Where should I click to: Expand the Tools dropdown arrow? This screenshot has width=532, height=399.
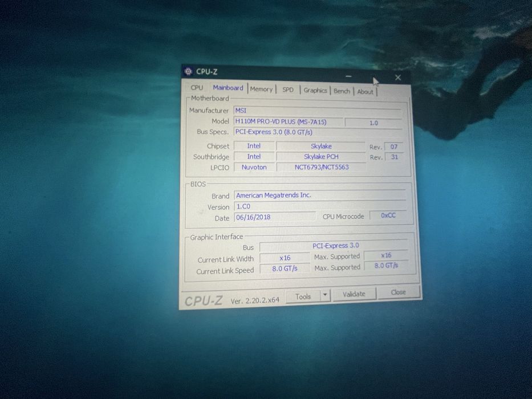pyautogui.click(x=325, y=295)
